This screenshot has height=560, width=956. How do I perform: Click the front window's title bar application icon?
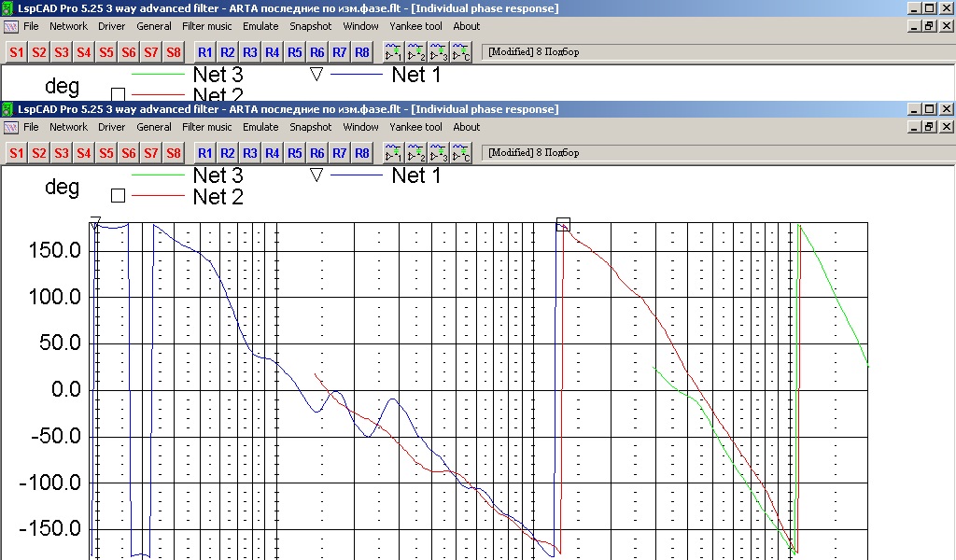[x=8, y=109]
